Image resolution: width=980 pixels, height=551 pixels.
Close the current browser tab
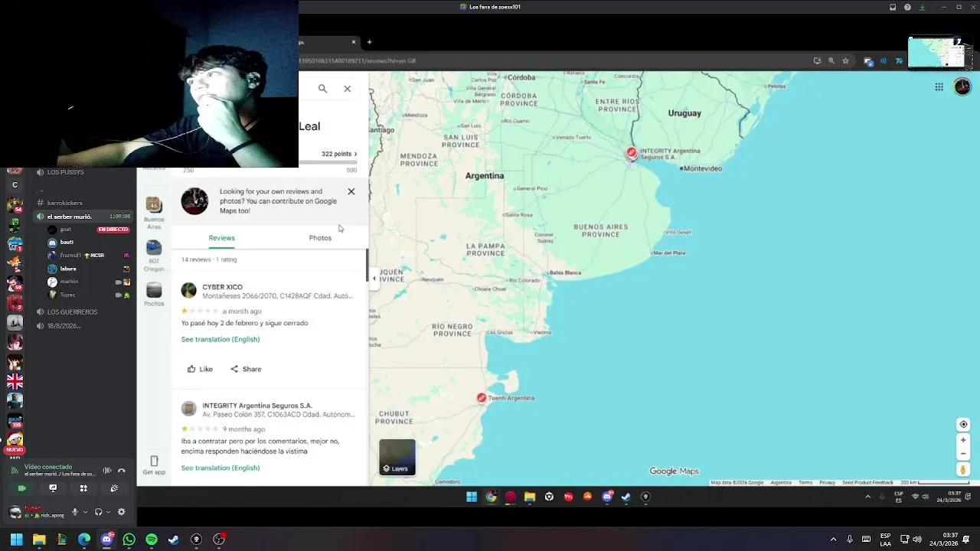(x=354, y=42)
